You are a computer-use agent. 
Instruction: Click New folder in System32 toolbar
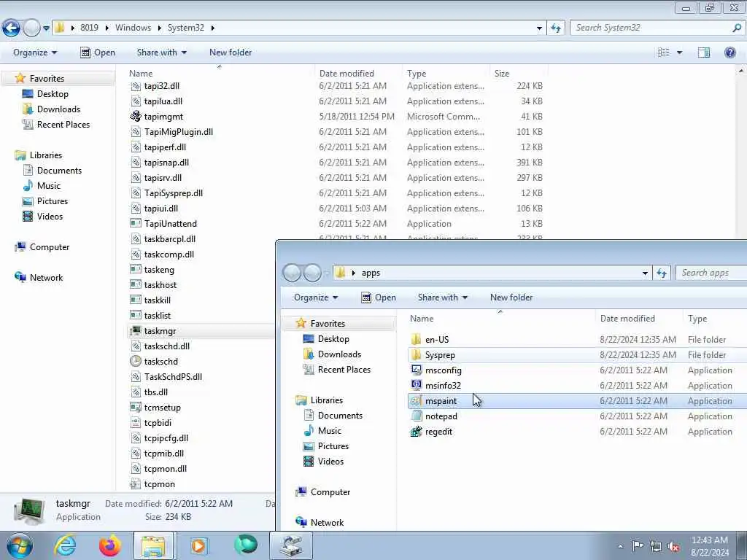point(231,52)
